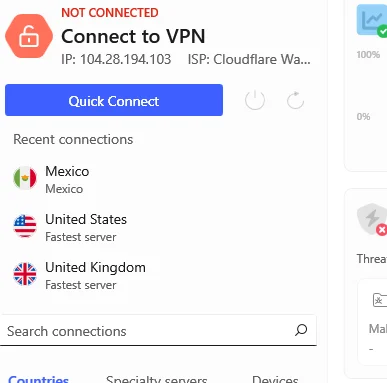This screenshot has width=387, height=383.
Task: Open the Devices tab
Action: click(275, 379)
